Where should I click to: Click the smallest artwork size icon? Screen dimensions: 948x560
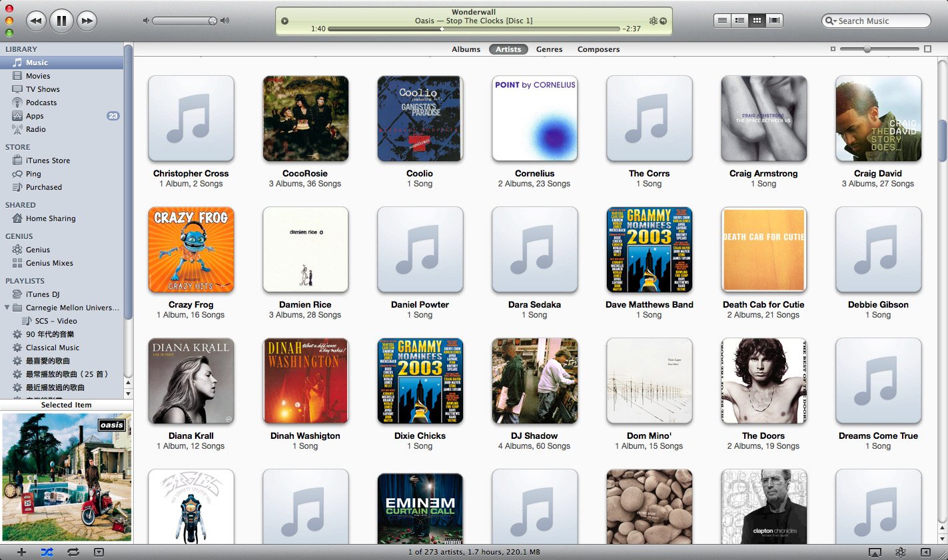click(x=833, y=49)
